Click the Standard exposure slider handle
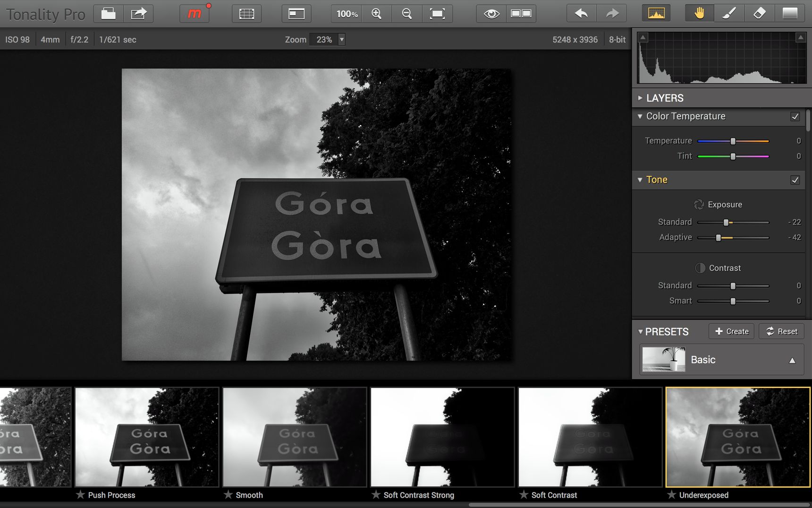 coord(726,222)
